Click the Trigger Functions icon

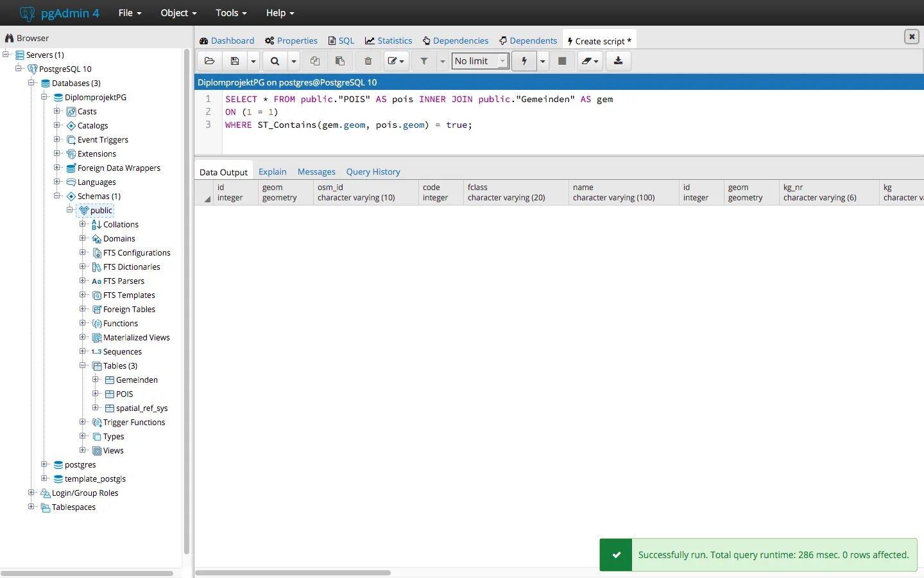[x=97, y=422]
